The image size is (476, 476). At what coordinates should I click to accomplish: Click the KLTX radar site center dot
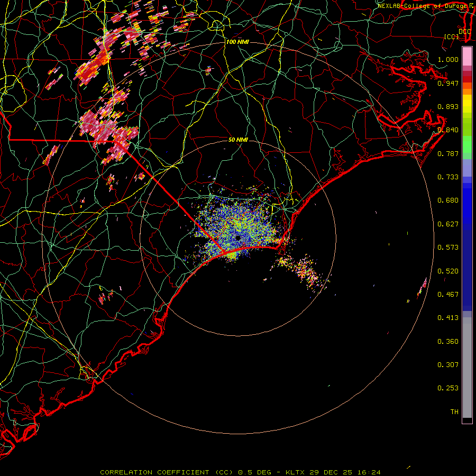pos(238,238)
